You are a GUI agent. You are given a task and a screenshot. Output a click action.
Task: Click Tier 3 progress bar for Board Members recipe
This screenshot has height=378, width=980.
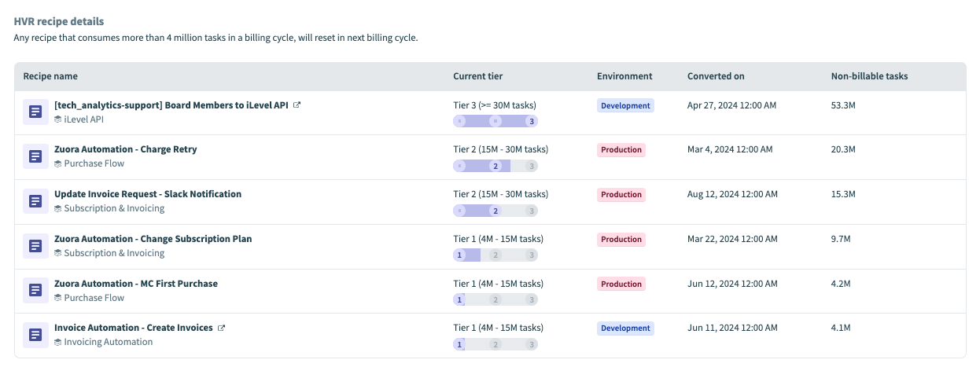click(496, 121)
